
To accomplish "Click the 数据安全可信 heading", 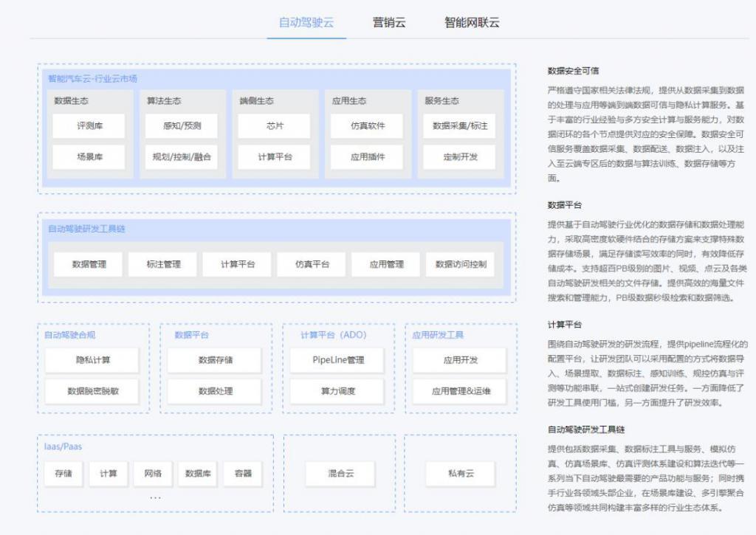I will click(x=573, y=71).
